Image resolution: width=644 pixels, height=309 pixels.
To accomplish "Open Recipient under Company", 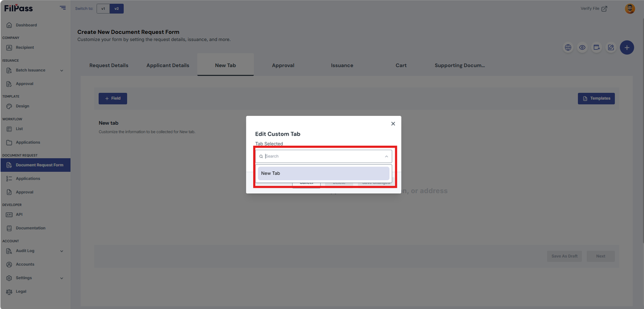I will pyautogui.click(x=25, y=48).
